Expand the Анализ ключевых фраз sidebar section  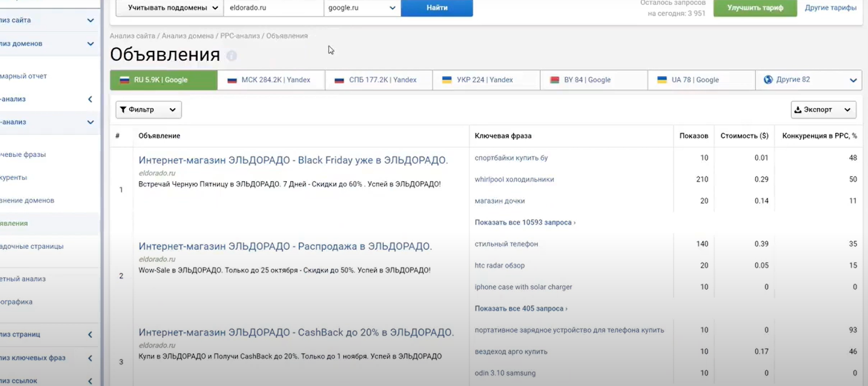coord(90,358)
